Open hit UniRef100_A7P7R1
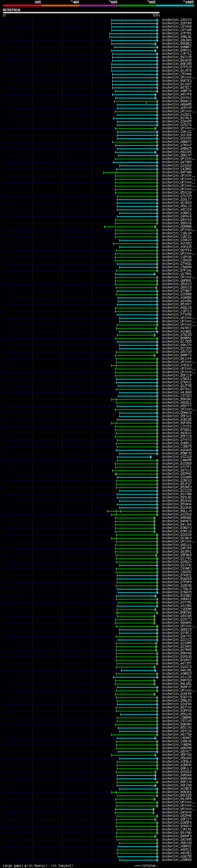197x868 pixels. point(176,33)
